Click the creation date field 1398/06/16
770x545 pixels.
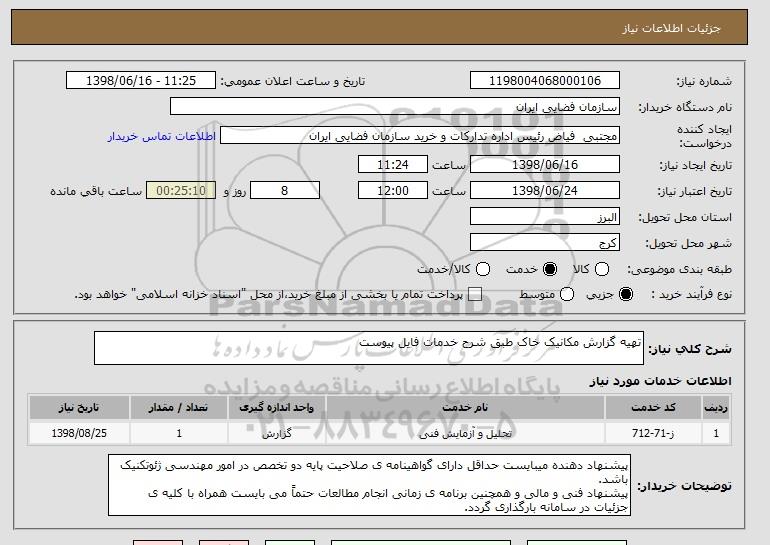tap(545, 164)
